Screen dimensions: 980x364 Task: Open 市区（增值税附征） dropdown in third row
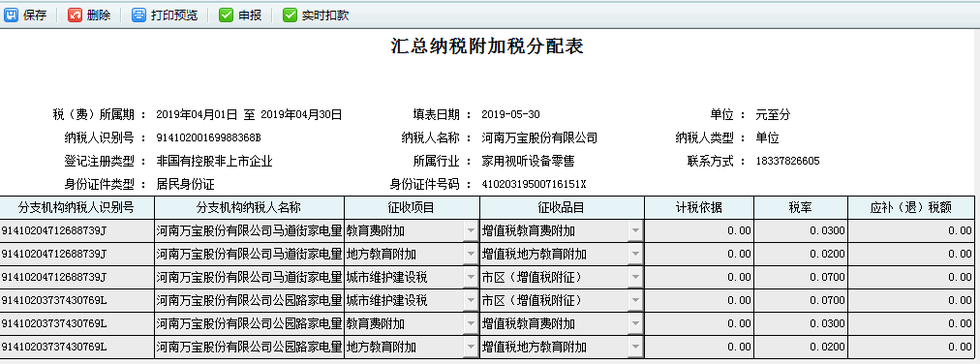coord(635,278)
